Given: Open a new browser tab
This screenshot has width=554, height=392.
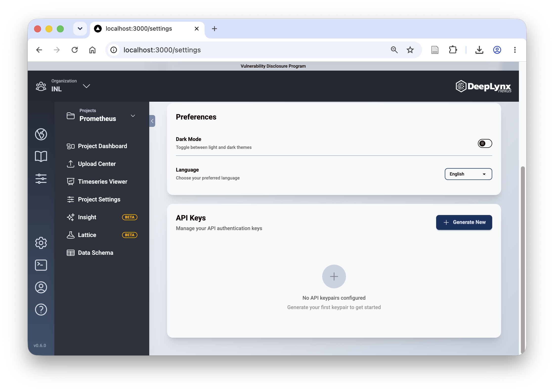Looking at the screenshot, I should [214, 29].
